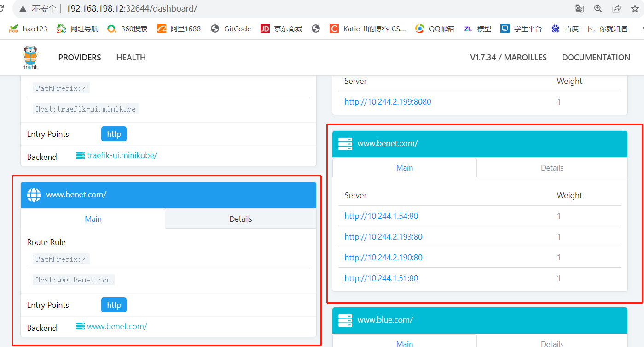This screenshot has height=347, width=644.
Task: Click the www.blue.com/ backend title
Action: [385, 320]
